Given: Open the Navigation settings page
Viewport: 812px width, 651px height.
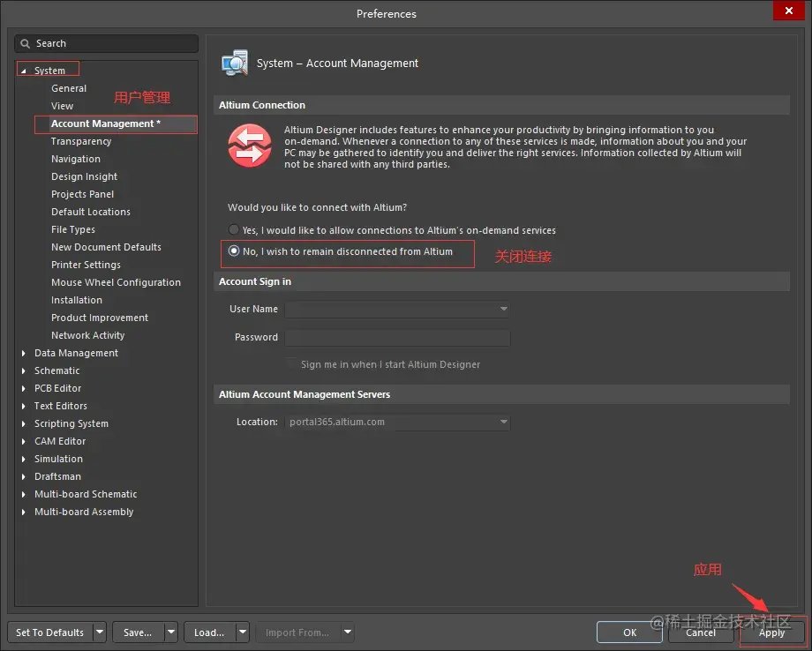Looking at the screenshot, I should point(76,159).
